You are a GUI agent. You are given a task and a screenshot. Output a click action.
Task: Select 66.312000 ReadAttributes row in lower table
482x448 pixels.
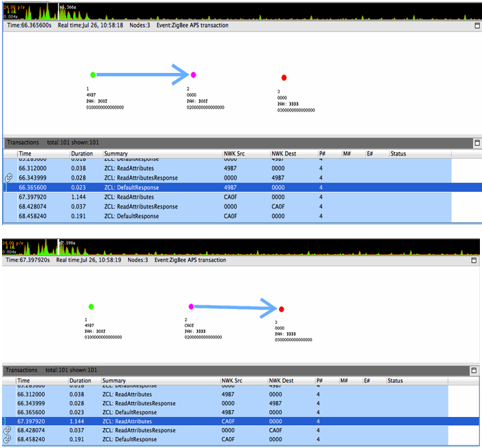tap(225, 394)
